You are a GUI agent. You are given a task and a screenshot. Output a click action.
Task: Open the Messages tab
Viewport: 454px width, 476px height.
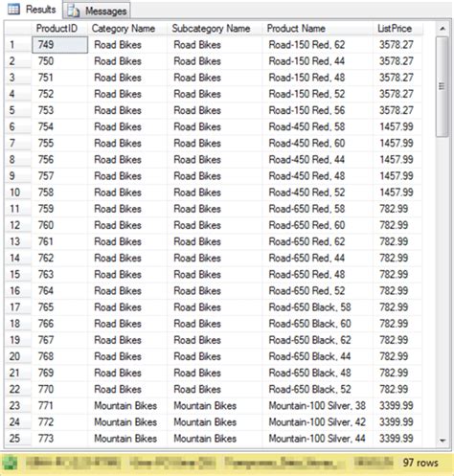click(97, 11)
